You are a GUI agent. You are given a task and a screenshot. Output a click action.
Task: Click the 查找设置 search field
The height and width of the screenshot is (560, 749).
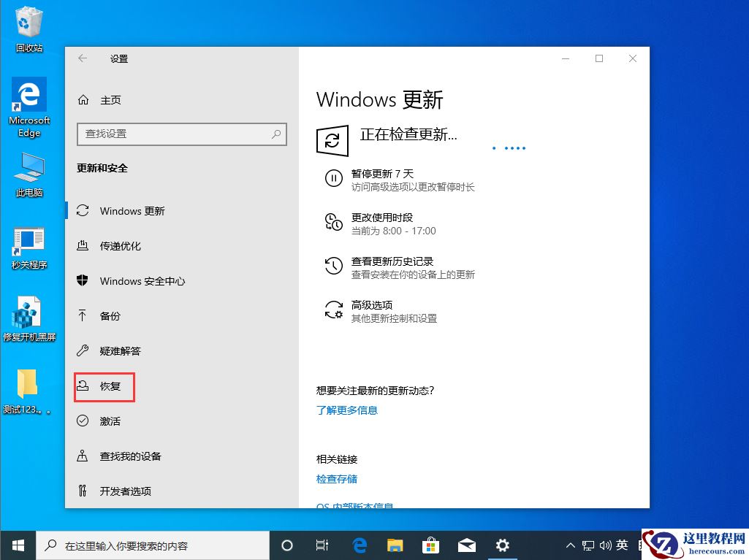coord(181,134)
